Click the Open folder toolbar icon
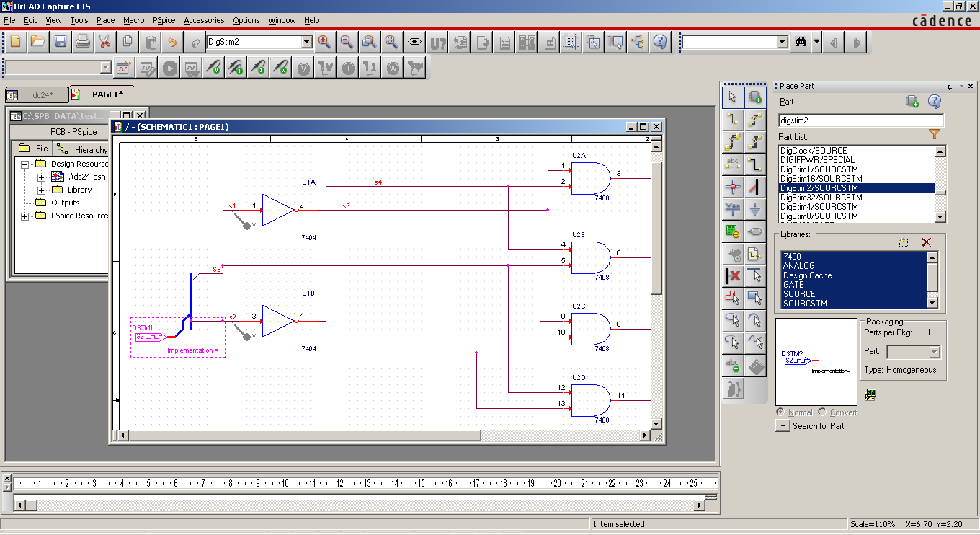This screenshot has width=980, height=535. coord(37,41)
